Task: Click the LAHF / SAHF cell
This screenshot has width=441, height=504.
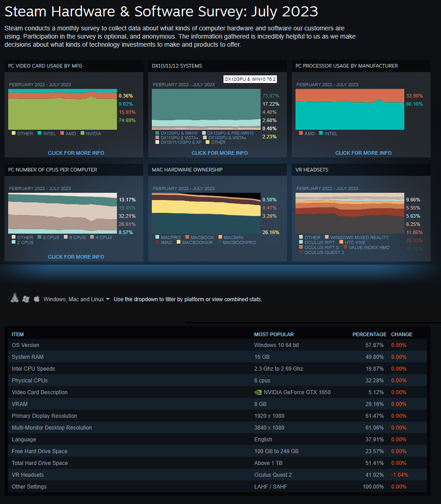Action: coord(271,487)
